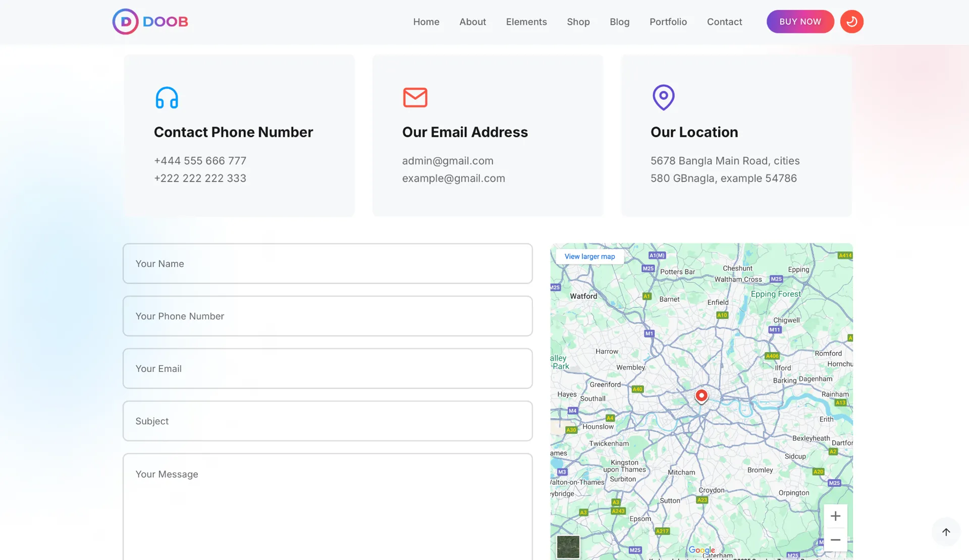
Task: Click the headphones phone icon
Action: coord(167,97)
